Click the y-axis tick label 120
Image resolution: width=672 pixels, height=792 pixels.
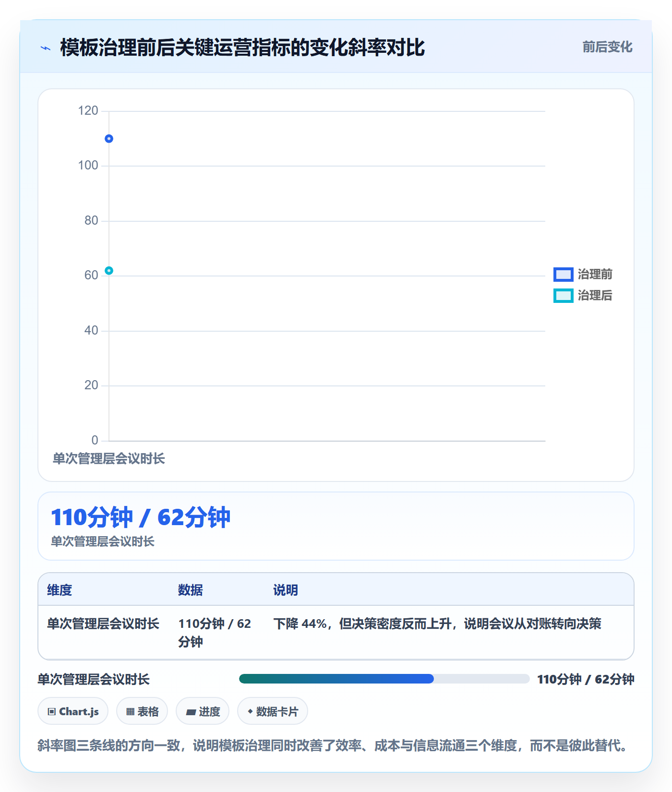coord(88,111)
